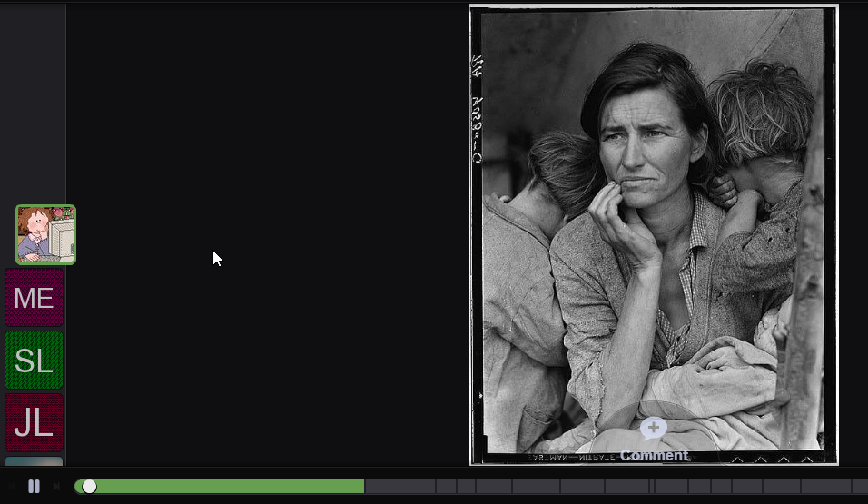Select the JL commenter avatar

(x=34, y=423)
